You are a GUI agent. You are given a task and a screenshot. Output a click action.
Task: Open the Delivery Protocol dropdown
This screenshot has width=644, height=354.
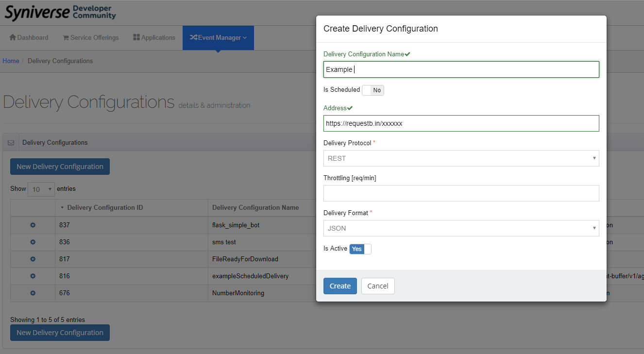click(461, 158)
